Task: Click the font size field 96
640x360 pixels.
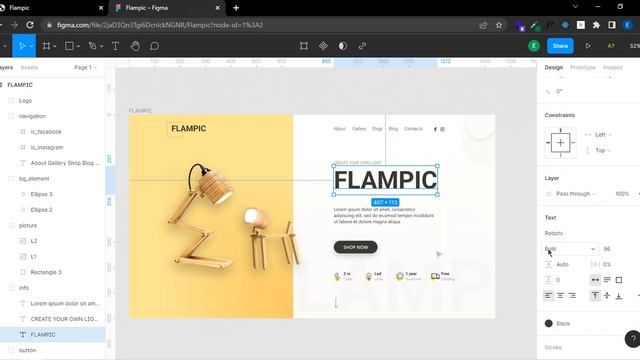Action: tap(607, 249)
